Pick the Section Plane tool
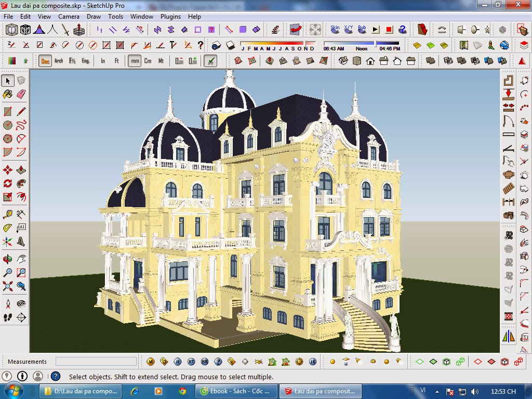532x399 pixels. click(x=21, y=317)
